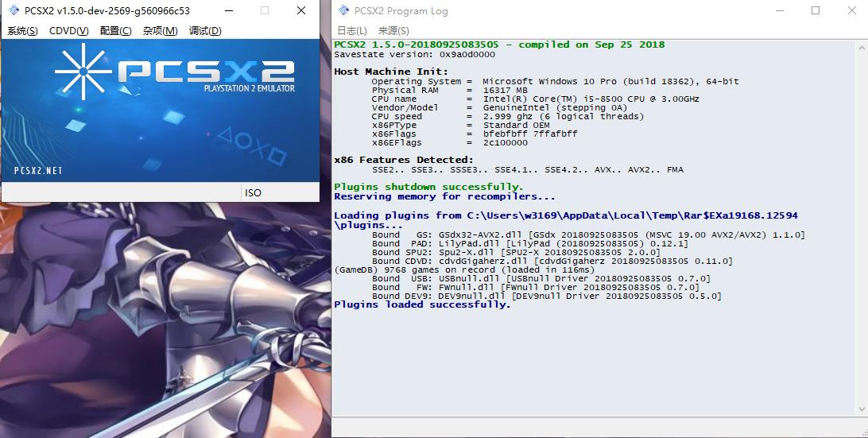Maximize the Program Log window
Screen dimensions: 868x438
coord(816,10)
